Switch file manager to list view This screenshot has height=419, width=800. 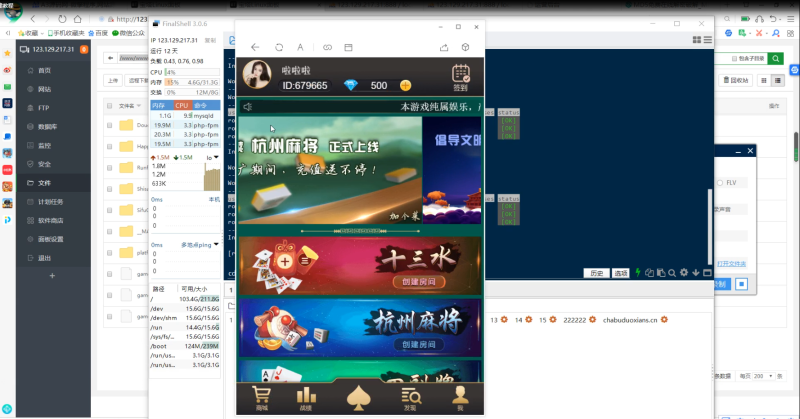(x=778, y=80)
